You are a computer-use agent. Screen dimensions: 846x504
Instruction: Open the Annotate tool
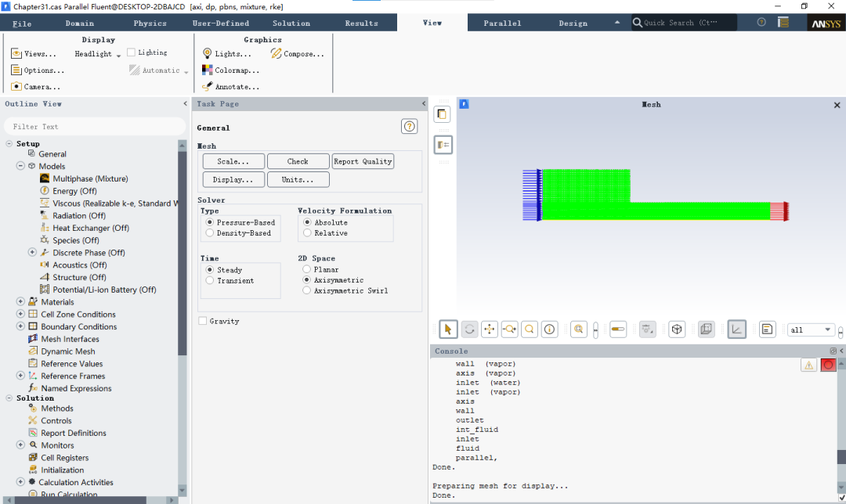[x=230, y=86]
